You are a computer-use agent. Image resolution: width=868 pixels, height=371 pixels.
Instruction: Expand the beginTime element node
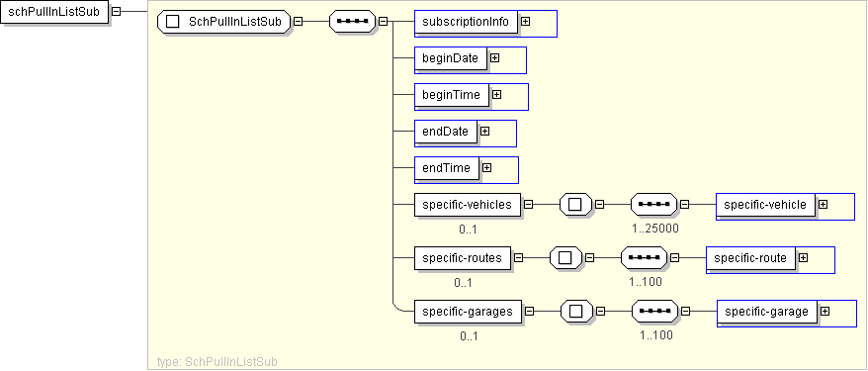(496, 95)
